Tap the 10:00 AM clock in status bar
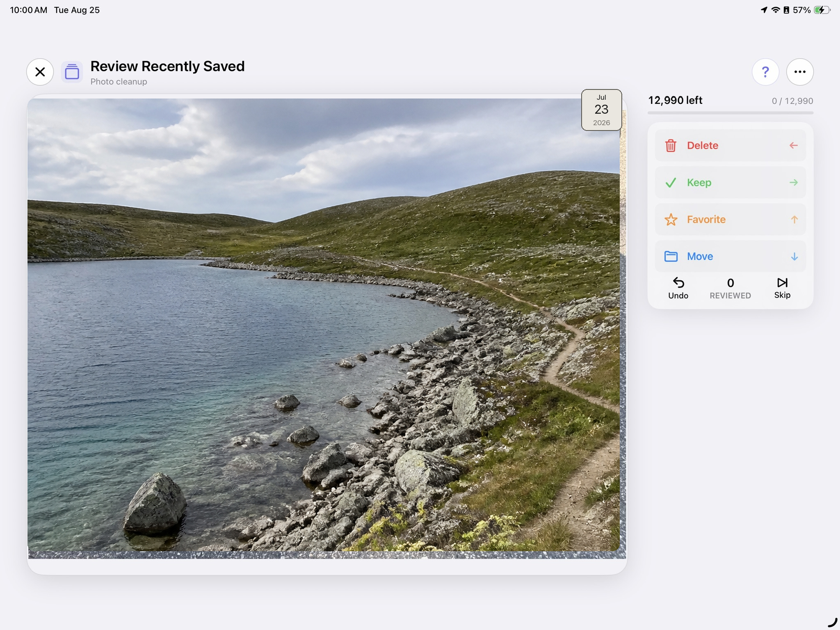Screen dimensions: 840x630 pyautogui.click(x=29, y=10)
